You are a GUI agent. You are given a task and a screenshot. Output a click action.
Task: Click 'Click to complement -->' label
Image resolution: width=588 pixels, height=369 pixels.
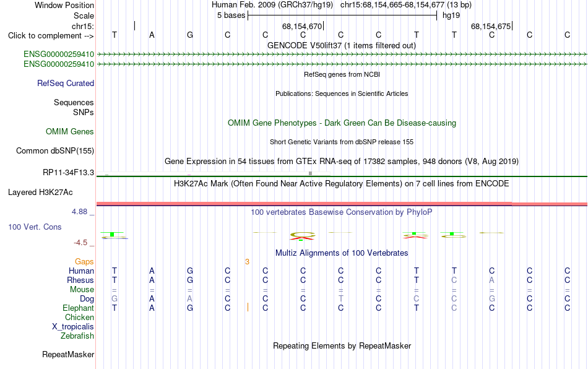click(51, 36)
